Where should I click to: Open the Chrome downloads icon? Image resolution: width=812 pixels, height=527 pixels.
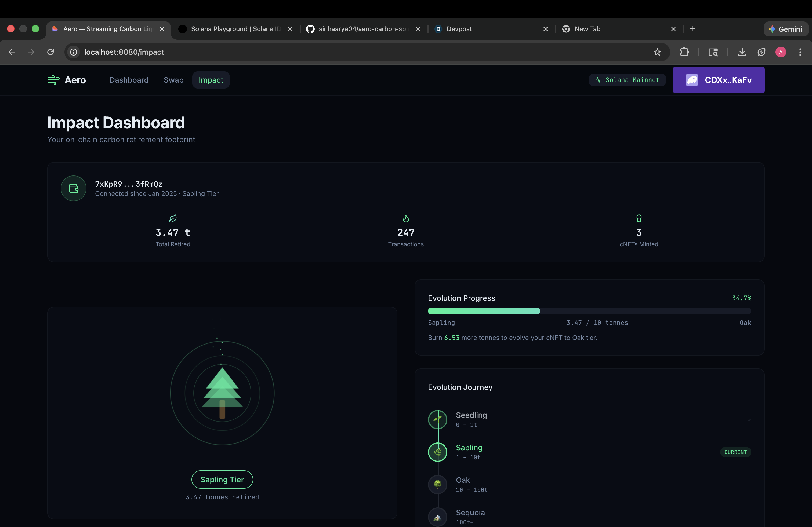pyautogui.click(x=742, y=52)
